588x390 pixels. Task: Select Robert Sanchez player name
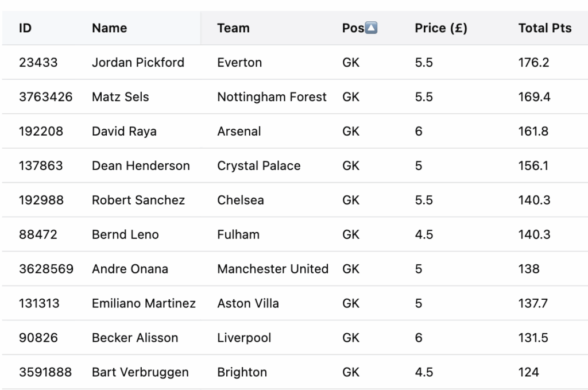coord(138,200)
